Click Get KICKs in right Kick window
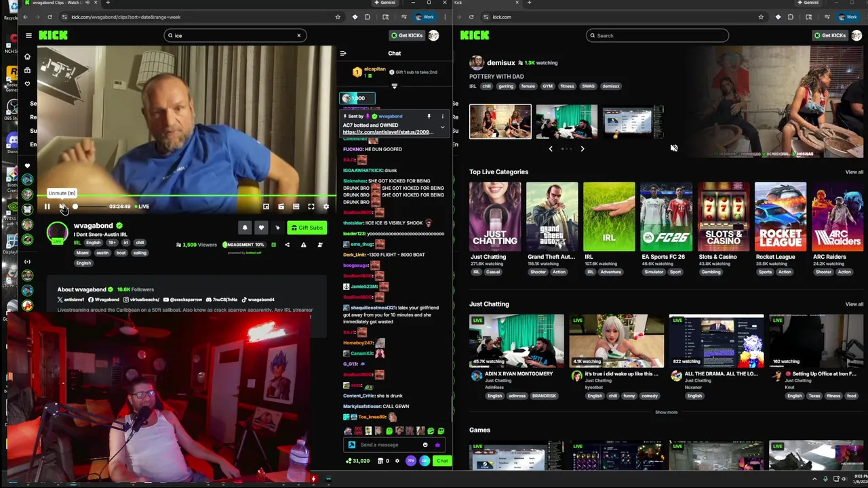Image resolution: width=868 pixels, height=488 pixels. pyautogui.click(x=830, y=35)
